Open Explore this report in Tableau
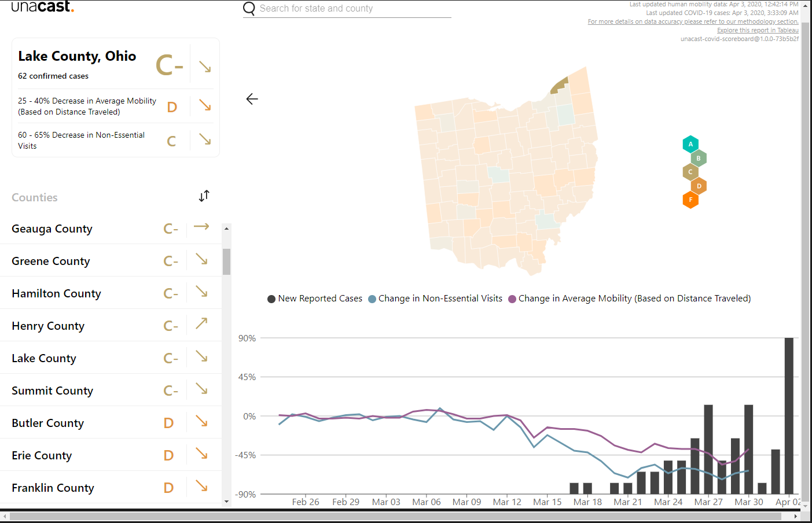Viewport: 812px width, 523px height. [x=758, y=30]
